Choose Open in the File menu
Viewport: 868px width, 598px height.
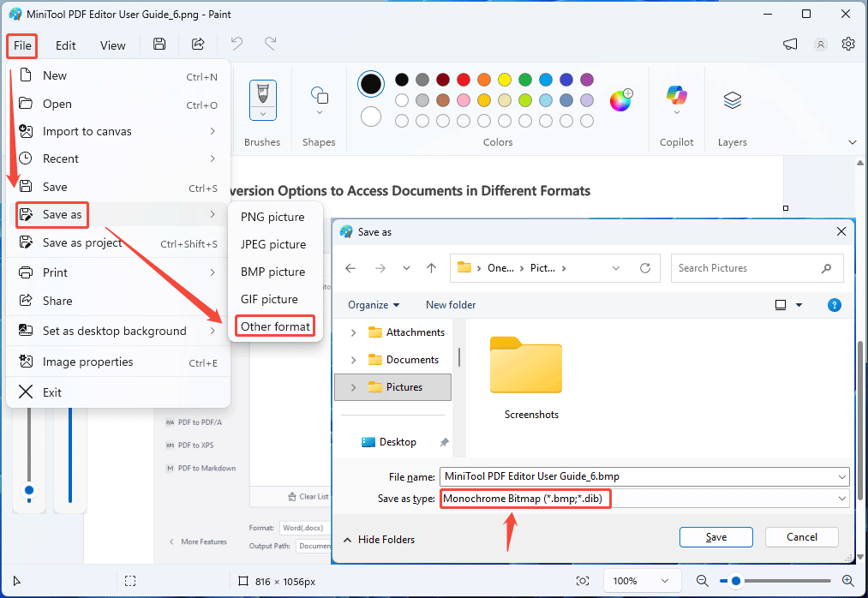click(x=118, y=105)
